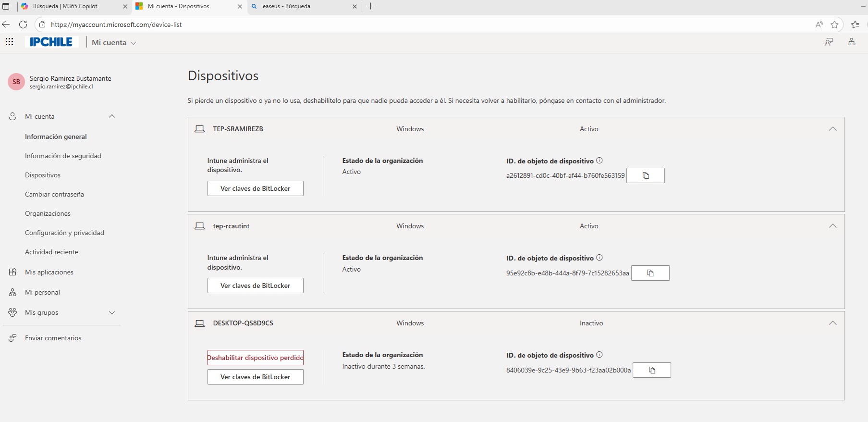868x422 pixels.
Task: Open the organization chart icon in header
Action: pos(851,42)
